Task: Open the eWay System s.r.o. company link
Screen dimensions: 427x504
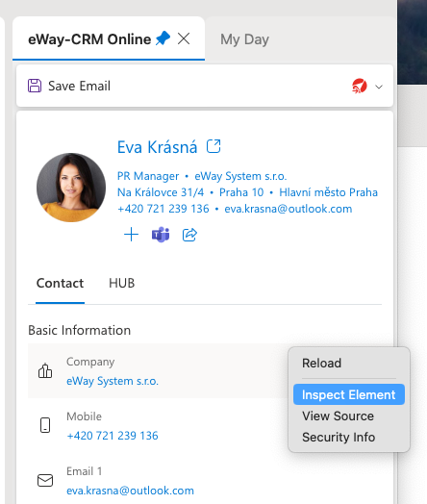Action: (x=113, y=381)
